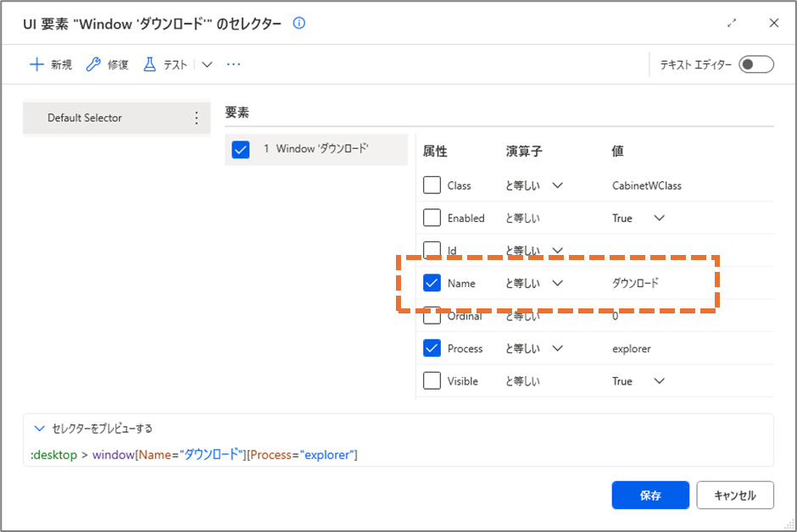Viewport: 797px width, 532px height.
Task: Click the info icon beside dialog title
Action: 298,23
